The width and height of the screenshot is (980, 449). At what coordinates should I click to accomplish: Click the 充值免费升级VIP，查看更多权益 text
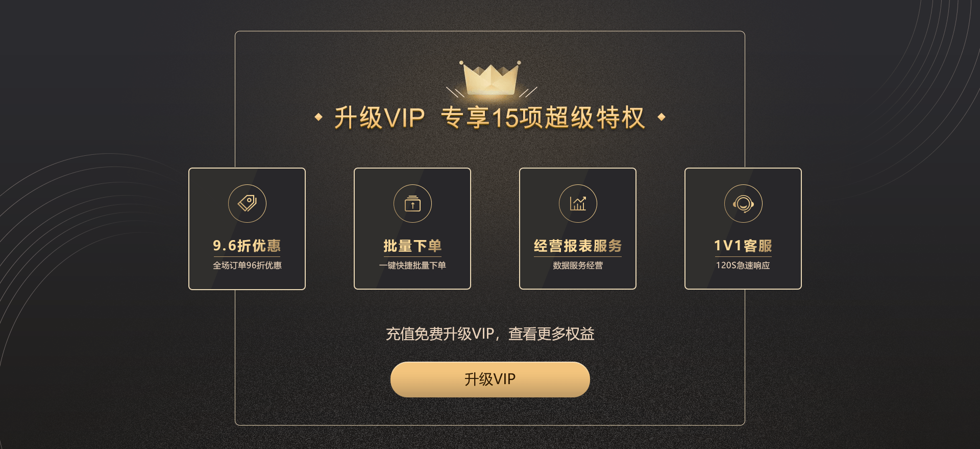pos(490,334)
